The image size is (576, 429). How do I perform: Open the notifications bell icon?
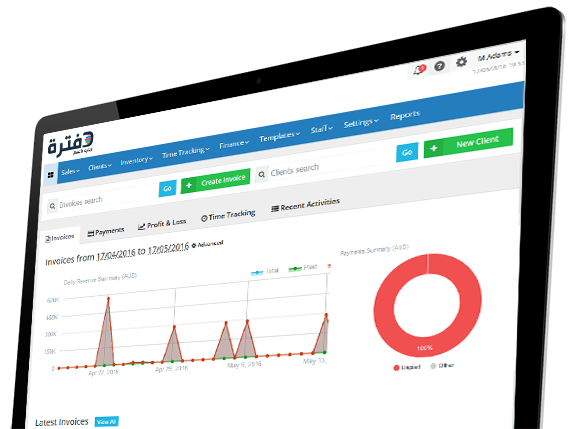click(419, 70)
